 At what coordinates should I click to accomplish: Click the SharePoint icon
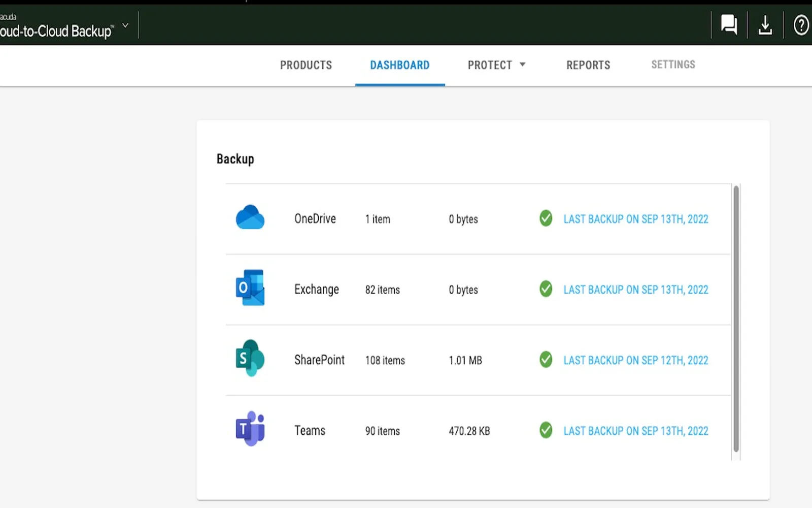pos(250,358)
